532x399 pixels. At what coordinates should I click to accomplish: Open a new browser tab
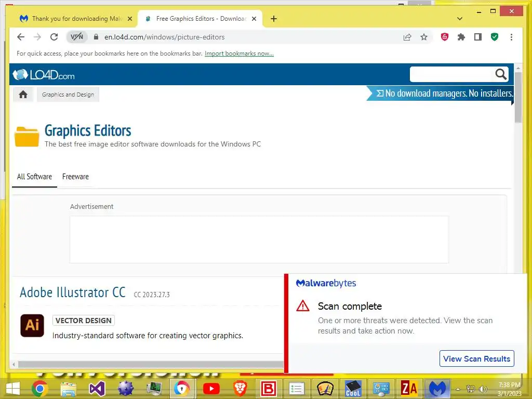click(274, 19)
